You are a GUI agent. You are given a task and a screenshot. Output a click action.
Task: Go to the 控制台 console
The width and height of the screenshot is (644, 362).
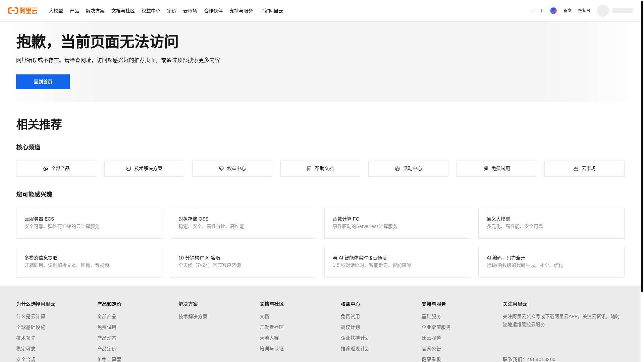[584, 11]
